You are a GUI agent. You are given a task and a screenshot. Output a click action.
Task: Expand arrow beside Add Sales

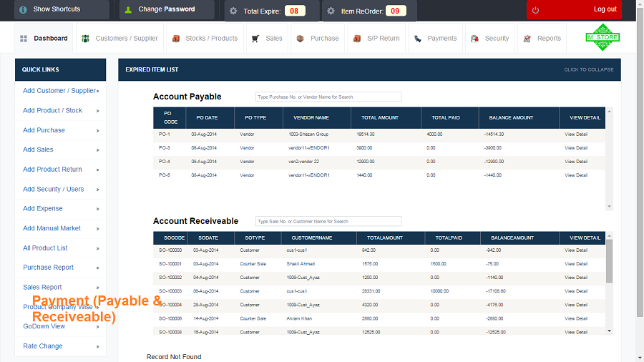click(98, 150)
